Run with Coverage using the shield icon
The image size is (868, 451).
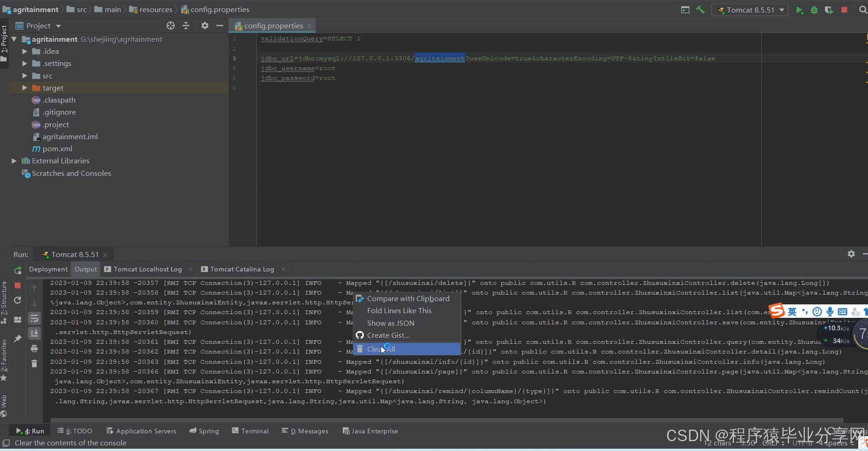click(x=829, y=10)
